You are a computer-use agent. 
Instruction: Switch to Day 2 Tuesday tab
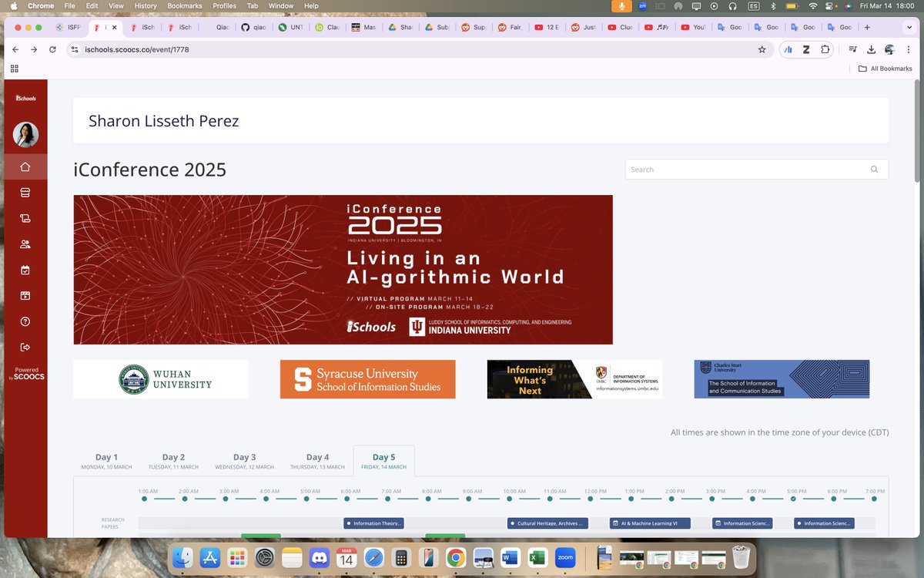(x=173, y=461)
